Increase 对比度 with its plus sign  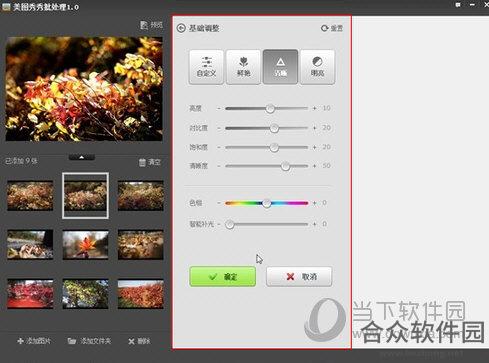click(314, 128)
